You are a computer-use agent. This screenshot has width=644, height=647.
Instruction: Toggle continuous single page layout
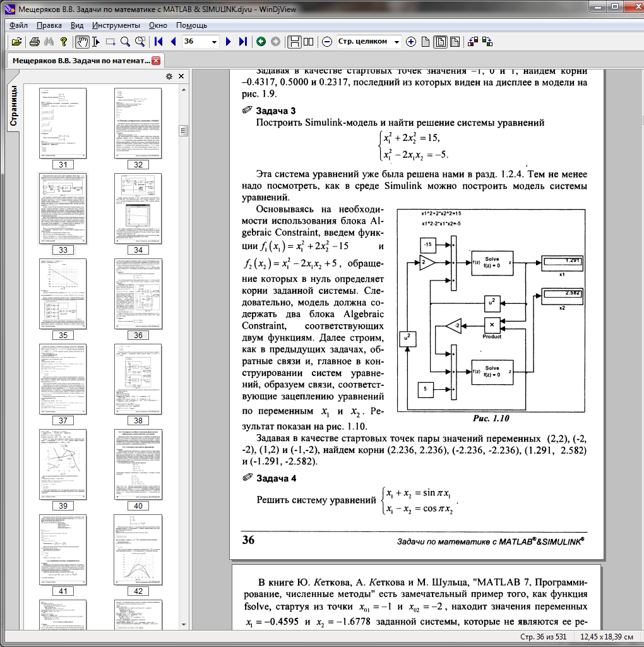click(x=294, y=42)
